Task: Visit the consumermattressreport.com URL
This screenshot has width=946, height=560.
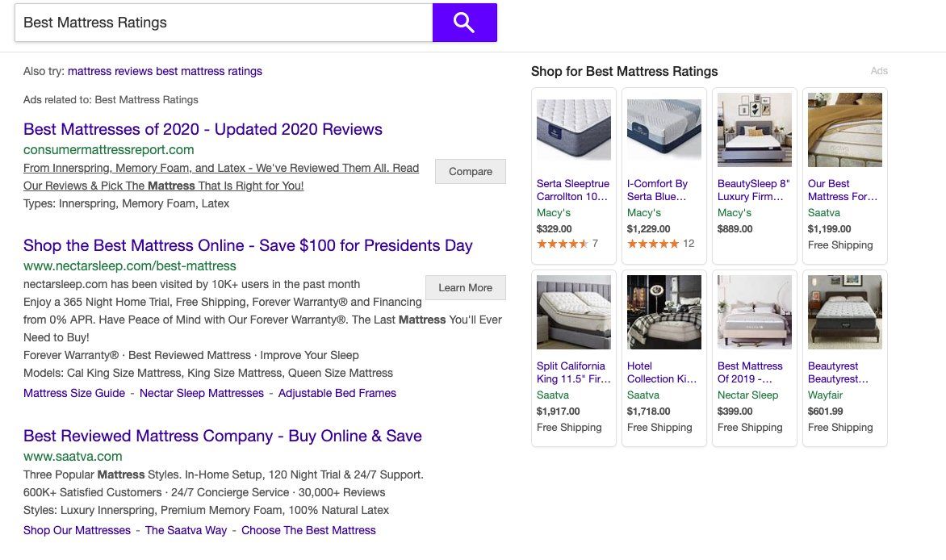Action: tap(109, 149)
